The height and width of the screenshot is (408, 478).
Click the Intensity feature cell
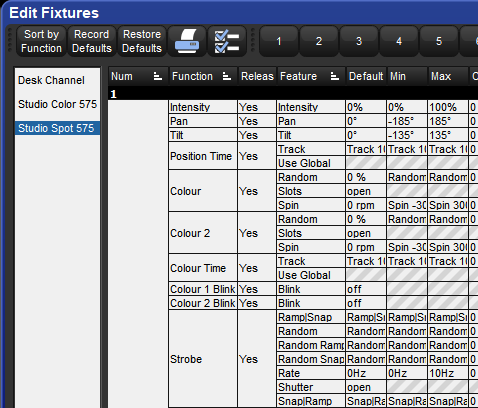point(311,107)
